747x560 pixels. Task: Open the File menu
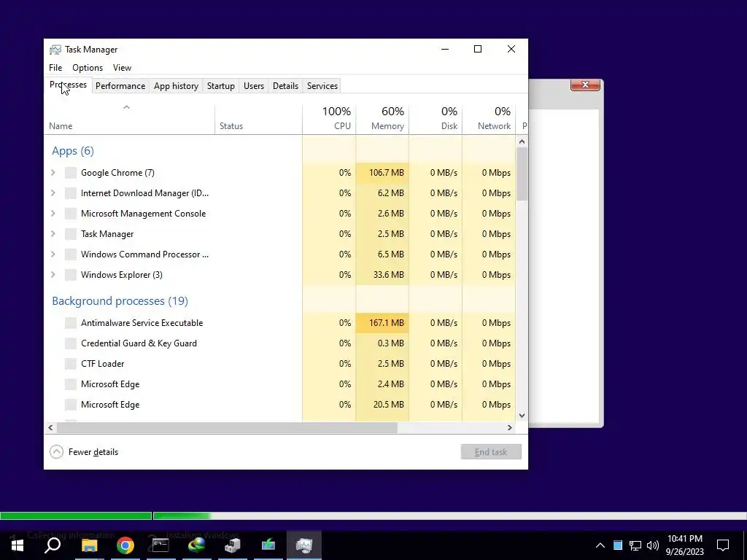coord(55,68)
